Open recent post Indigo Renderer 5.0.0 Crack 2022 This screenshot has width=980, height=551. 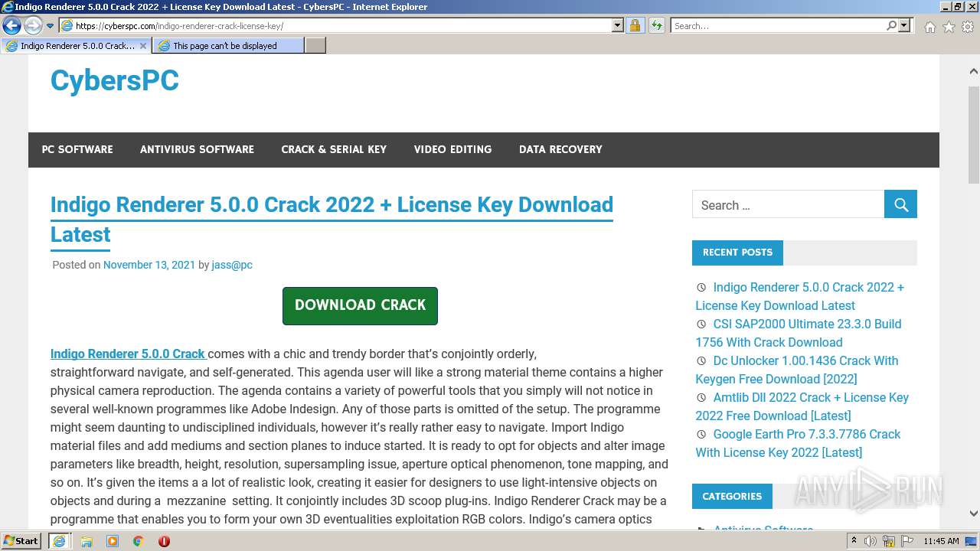tap(800, 296)
